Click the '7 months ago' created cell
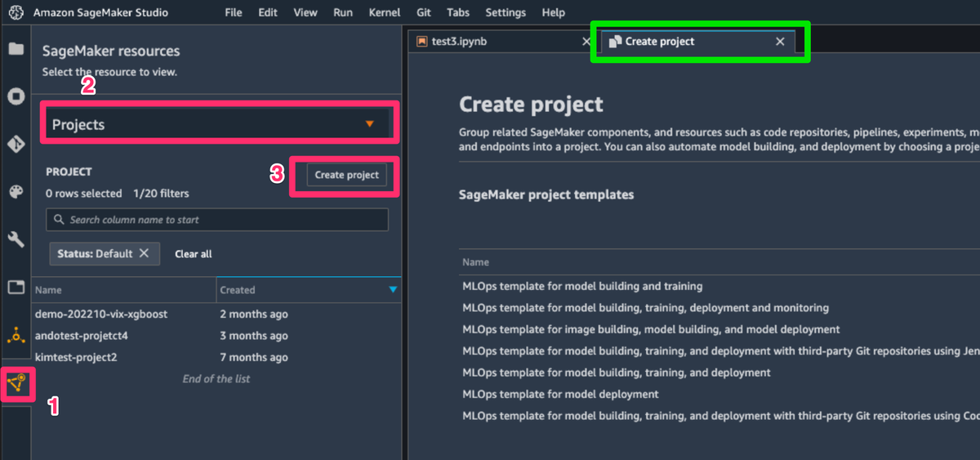Screen dimensions: 980x460 click(254, 357)
